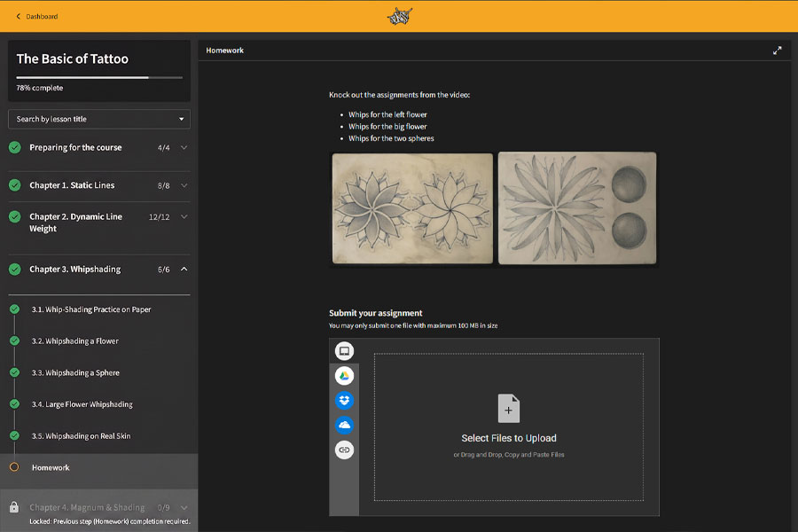Choose upload from My Device icon
Image resolution: width=798 pixels, height=532 pixels.
click(x=345, y=351)
